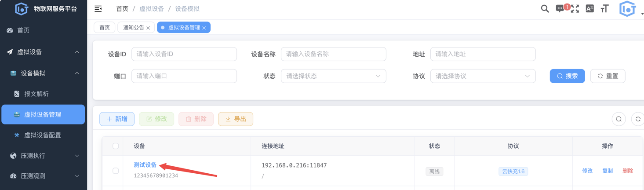Expand the 压测执行 sidebar menu
The image size is (644, 190).
[44, 156]
